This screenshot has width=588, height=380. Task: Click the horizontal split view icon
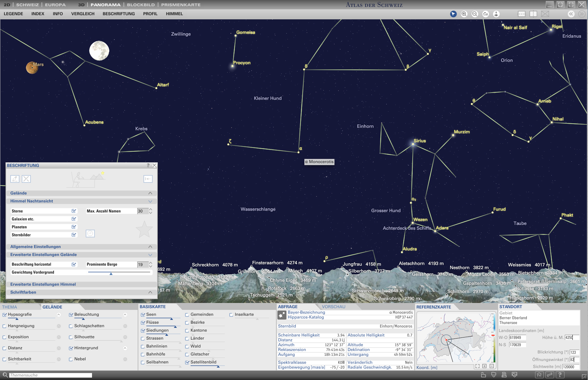(522, 14)
